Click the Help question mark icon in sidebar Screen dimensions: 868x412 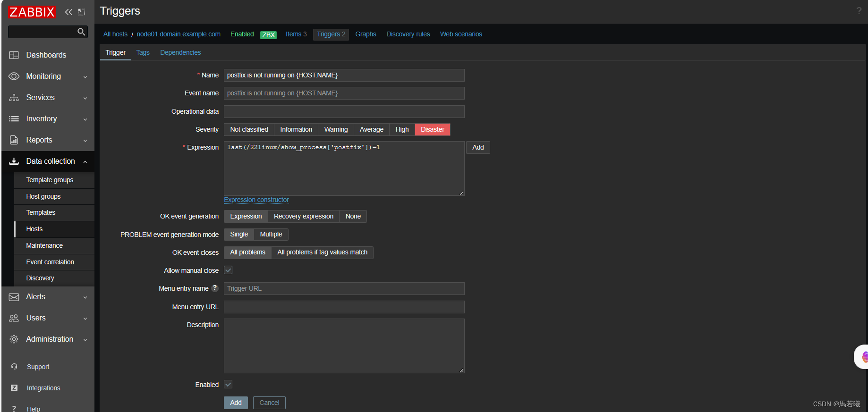(x=14, y=409)
